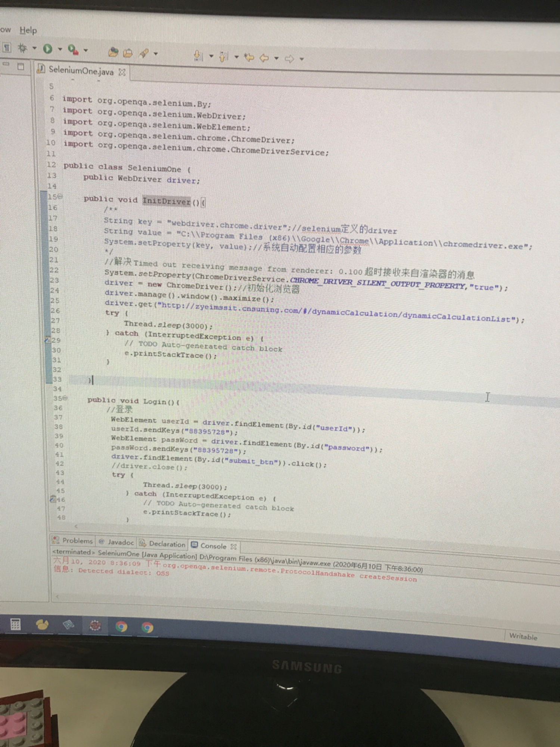Open the Search dropdown arrow

[x=156, y=54]
